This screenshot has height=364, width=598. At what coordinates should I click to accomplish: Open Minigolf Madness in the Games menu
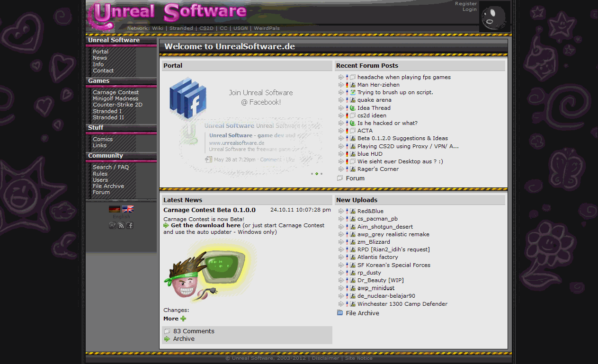point(116,98)
